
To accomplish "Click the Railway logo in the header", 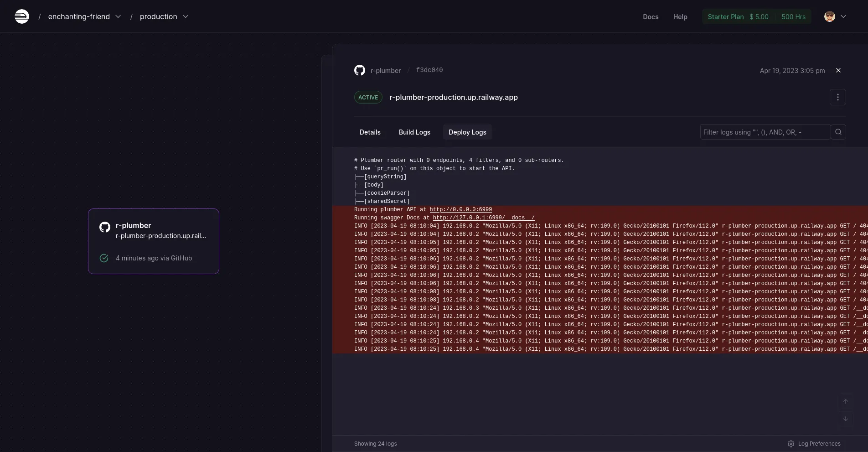I will pos(21,16).
